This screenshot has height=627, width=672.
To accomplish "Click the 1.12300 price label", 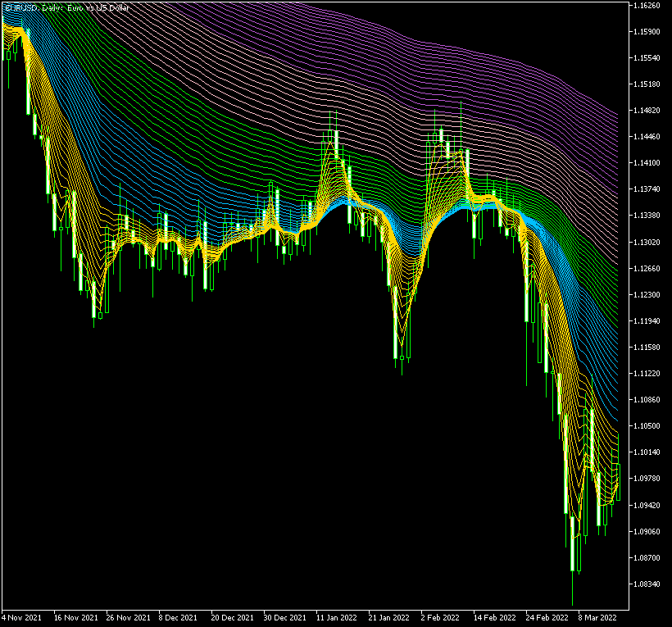I will tap(647, 295).
